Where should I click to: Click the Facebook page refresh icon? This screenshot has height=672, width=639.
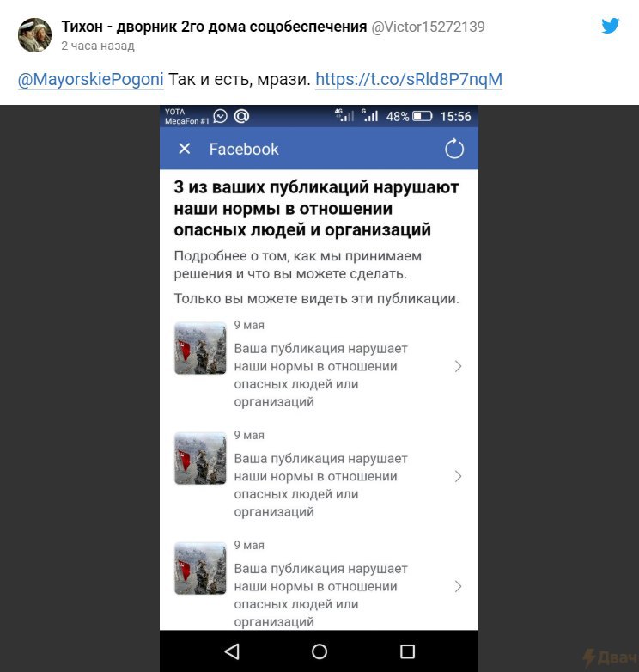tap(454, 150)
